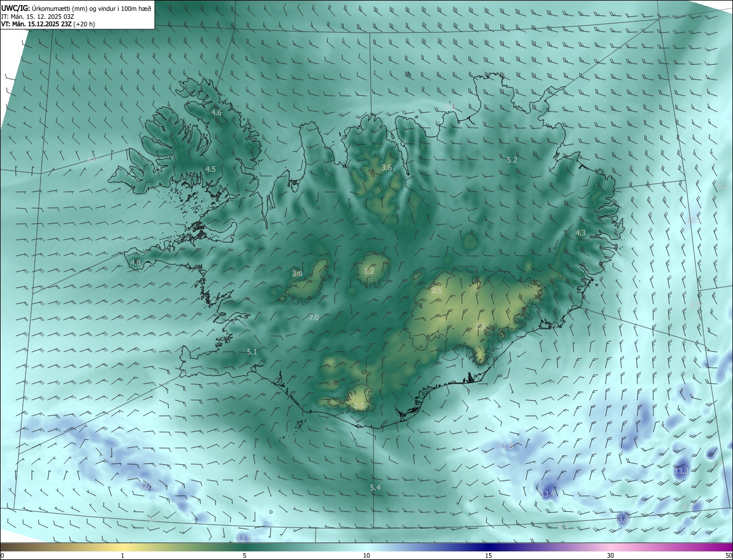
Task: Click the '30' tick label on the color scale
Action: 610,555
